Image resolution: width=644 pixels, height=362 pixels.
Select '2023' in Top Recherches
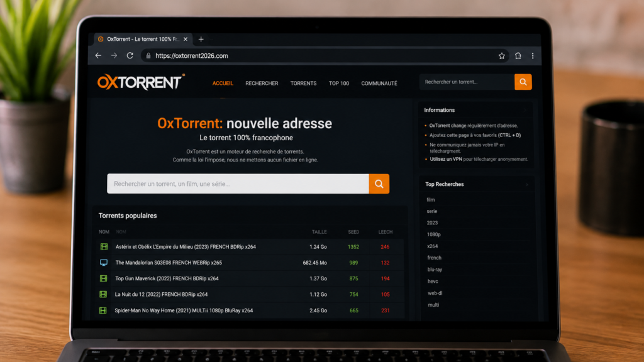[x=432, y=223]
